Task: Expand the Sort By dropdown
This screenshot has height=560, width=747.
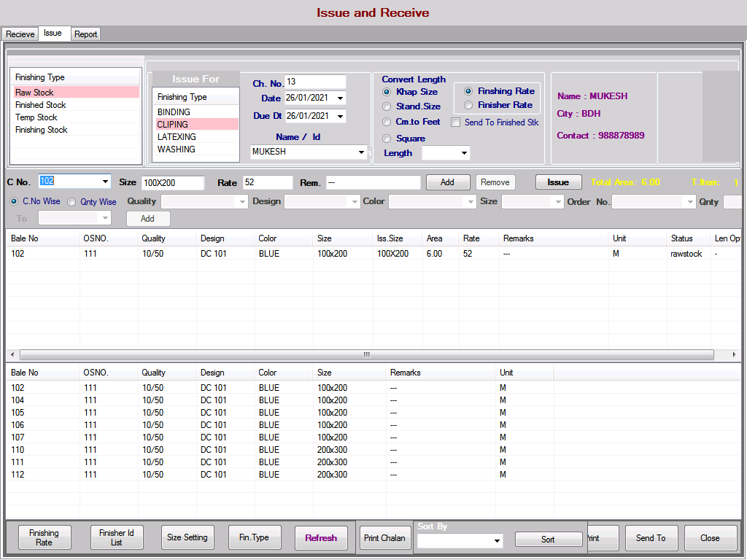Action: 498,541
